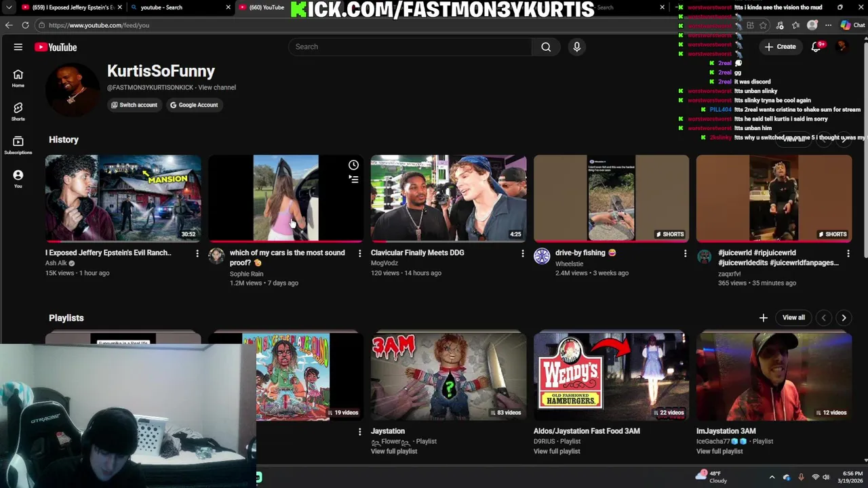Screen dimensions: 868x488
Task: Close the youtube - Search tab
Action: coord(229,7)
